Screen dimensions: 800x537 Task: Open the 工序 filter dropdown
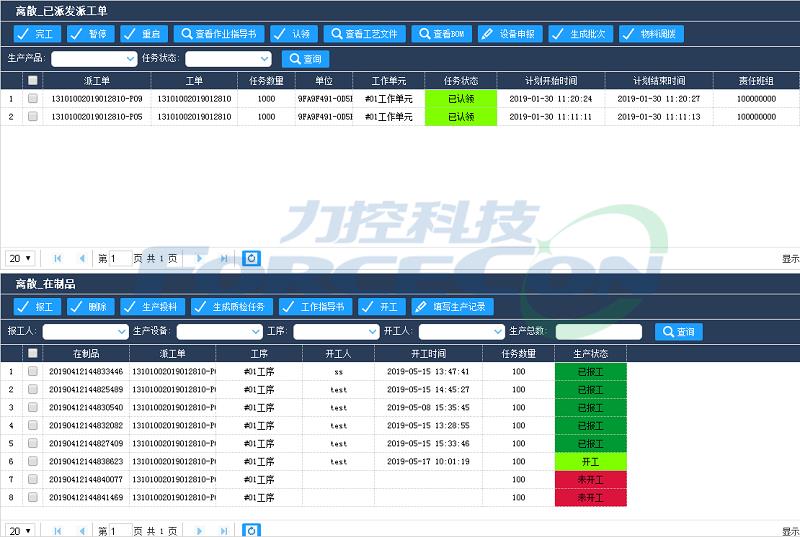336,331
